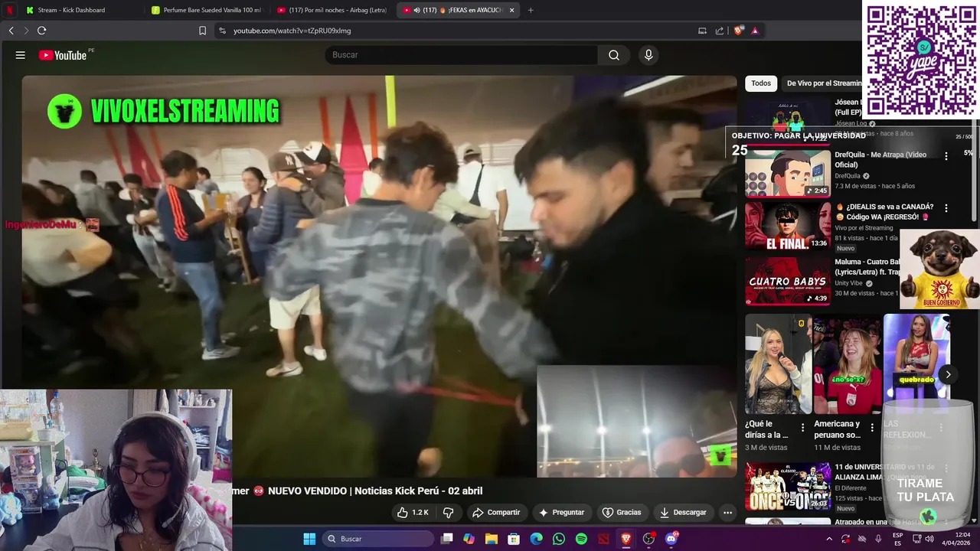View site information icon beside URL
The width and height of the screenshot is (980, 551).
pyautogui.click(x=222, y=31)
